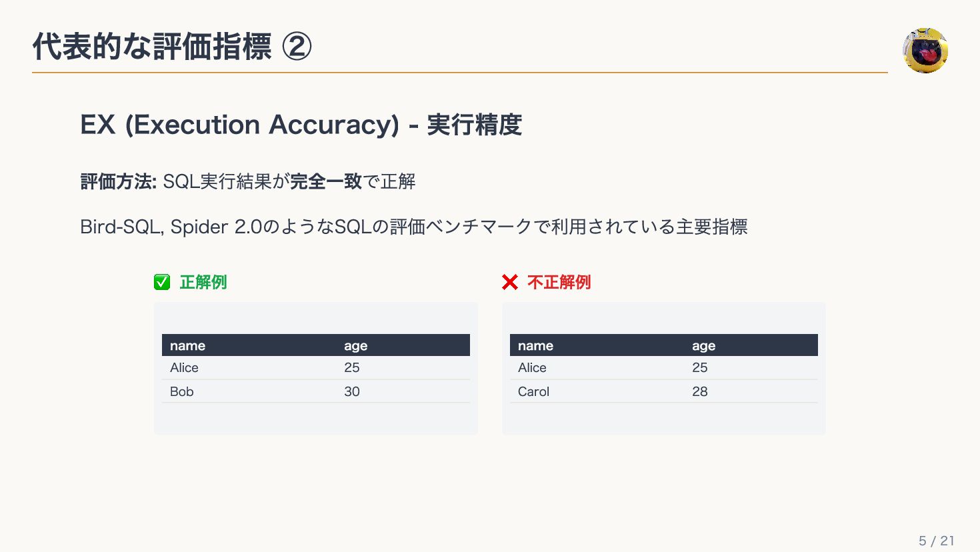The height and width of the screenshot is (552, 980).
Task: Select the Bob row in the correct table
Action: click(316, 391)
